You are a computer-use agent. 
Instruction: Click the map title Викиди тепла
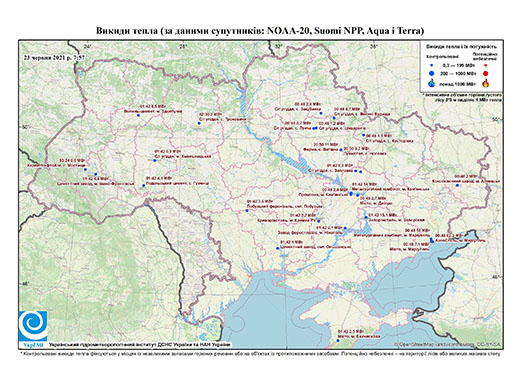click(x=260, y=31)
